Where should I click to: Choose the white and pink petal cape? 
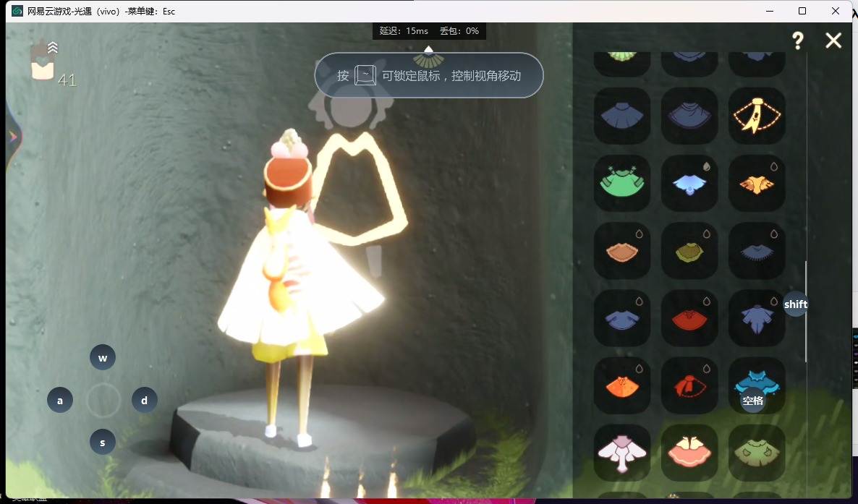point(622,453)
